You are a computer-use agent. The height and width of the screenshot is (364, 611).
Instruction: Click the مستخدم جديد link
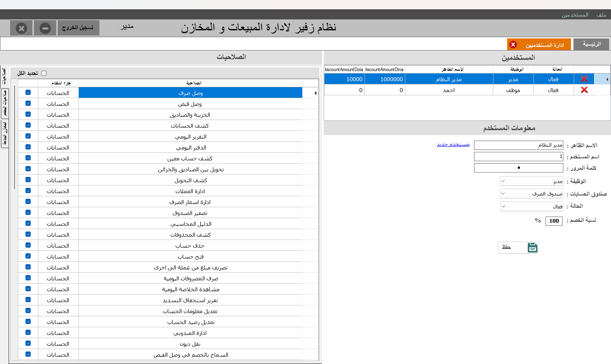coord(453,144)
